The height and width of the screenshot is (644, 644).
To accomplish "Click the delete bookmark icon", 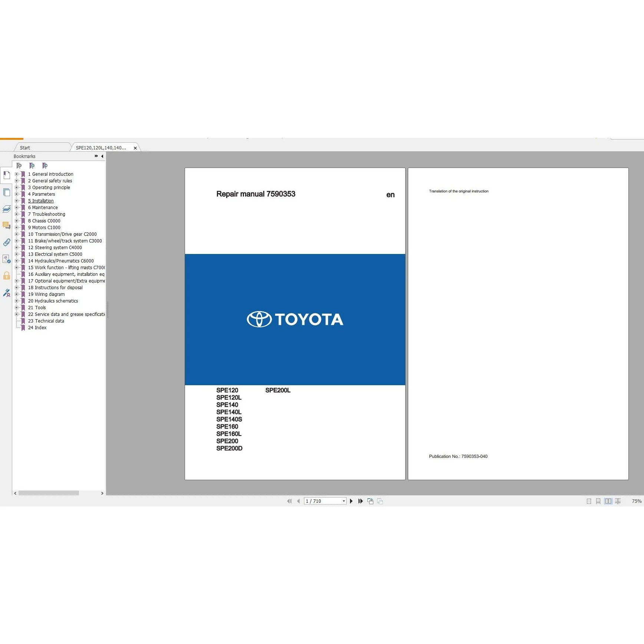I will [19, 166].
